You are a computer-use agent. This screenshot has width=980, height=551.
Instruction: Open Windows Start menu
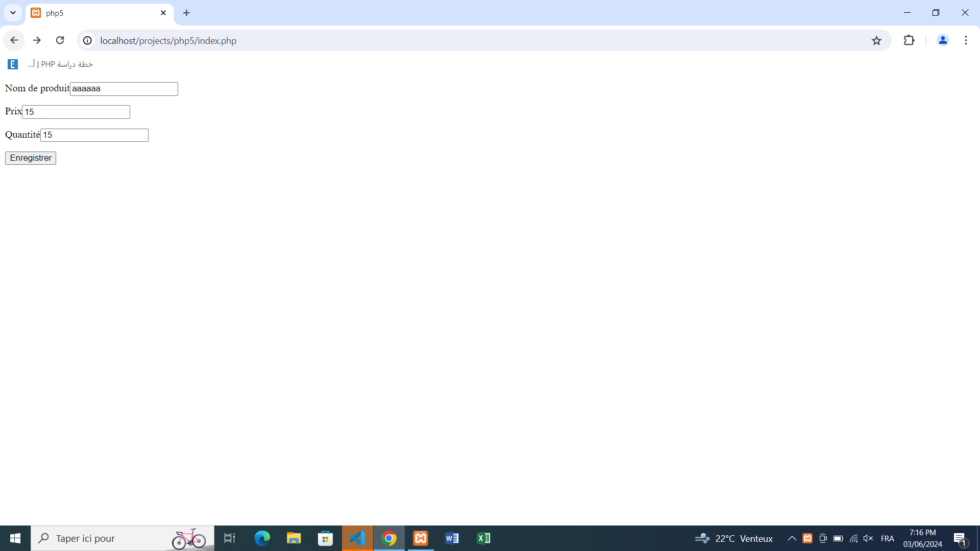point(15,538)
